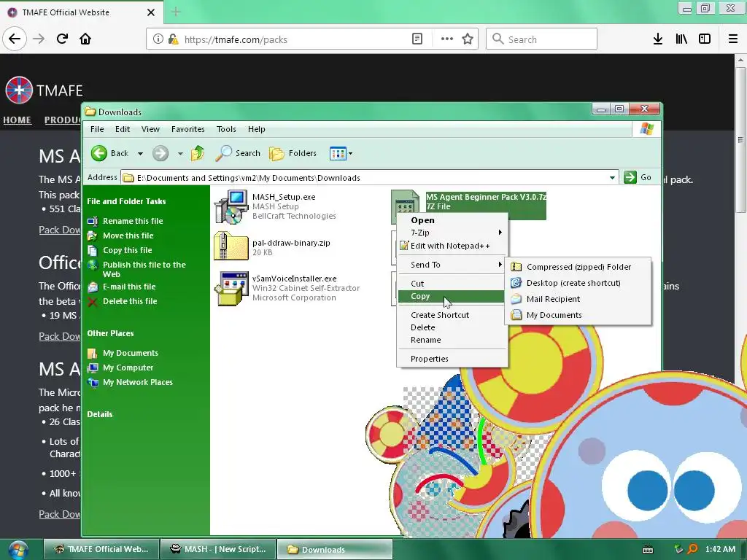Toggle Firefox sidebar icon
Screen dimensions: 747x560
click(705, 39)
